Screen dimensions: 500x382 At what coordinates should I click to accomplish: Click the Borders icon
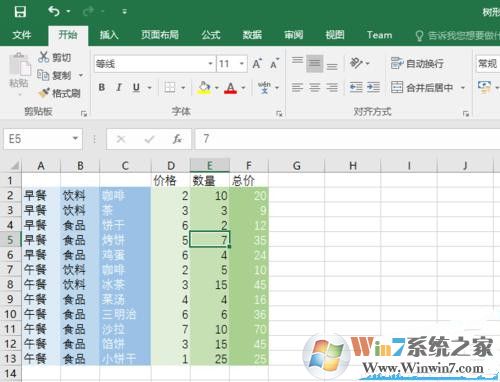click(170, 88)
